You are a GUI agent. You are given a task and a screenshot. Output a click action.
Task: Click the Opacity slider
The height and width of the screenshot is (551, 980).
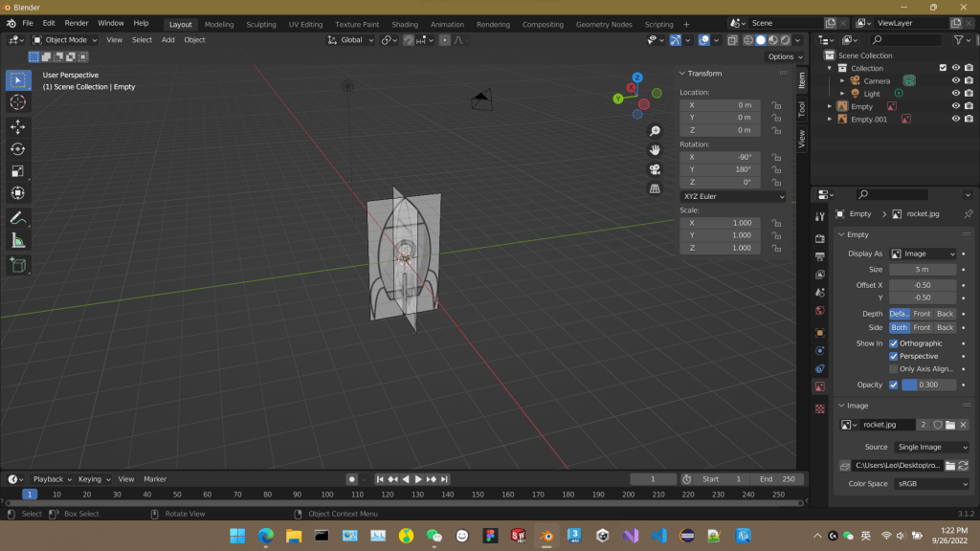(x=928, y=385)
